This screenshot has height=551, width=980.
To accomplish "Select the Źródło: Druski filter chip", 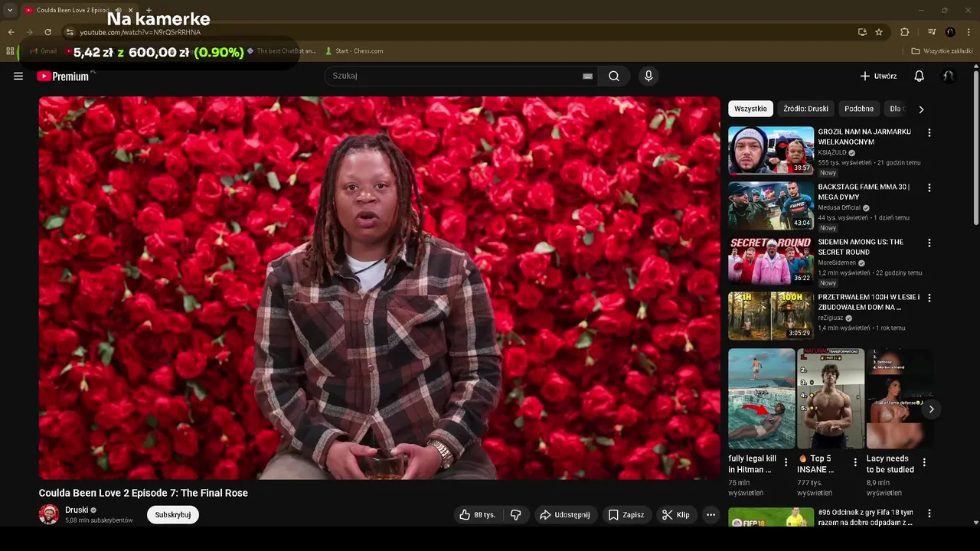I will pyautogui.click(x=805, y=109).
